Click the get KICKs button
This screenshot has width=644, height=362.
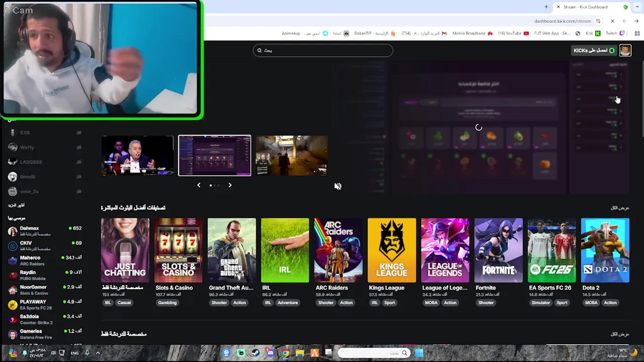595,50
